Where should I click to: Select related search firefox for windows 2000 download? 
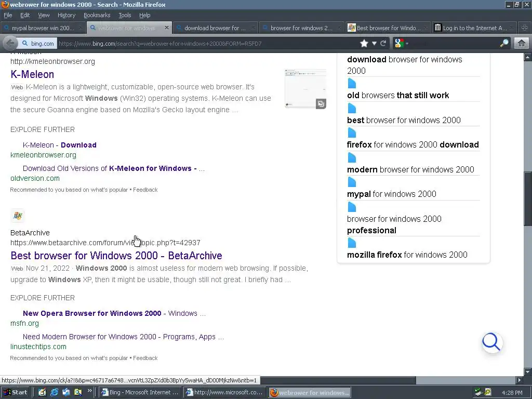(413, 144)
